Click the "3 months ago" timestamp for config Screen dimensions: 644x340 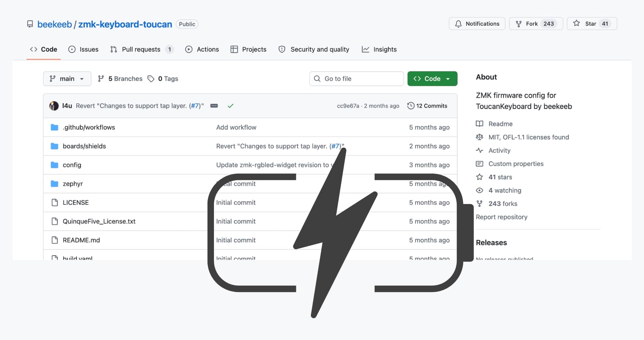(429, 165)
